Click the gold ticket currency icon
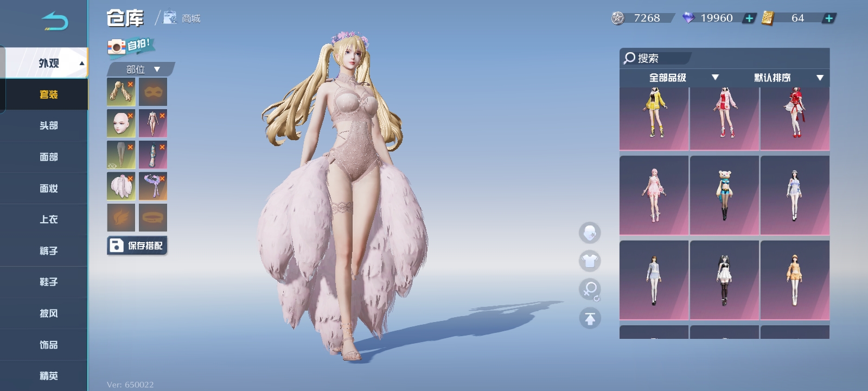Screen dimensions: 868x391 click(768, 18)
